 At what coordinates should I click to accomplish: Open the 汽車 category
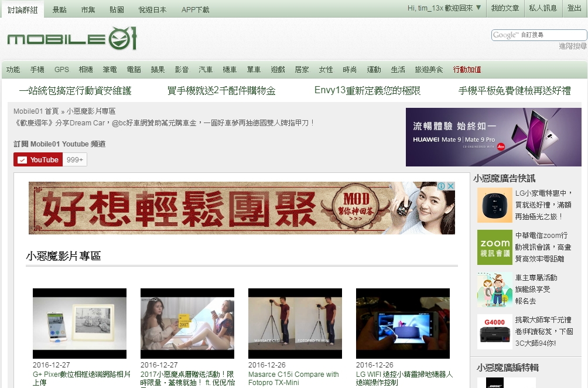pos(206,69)
